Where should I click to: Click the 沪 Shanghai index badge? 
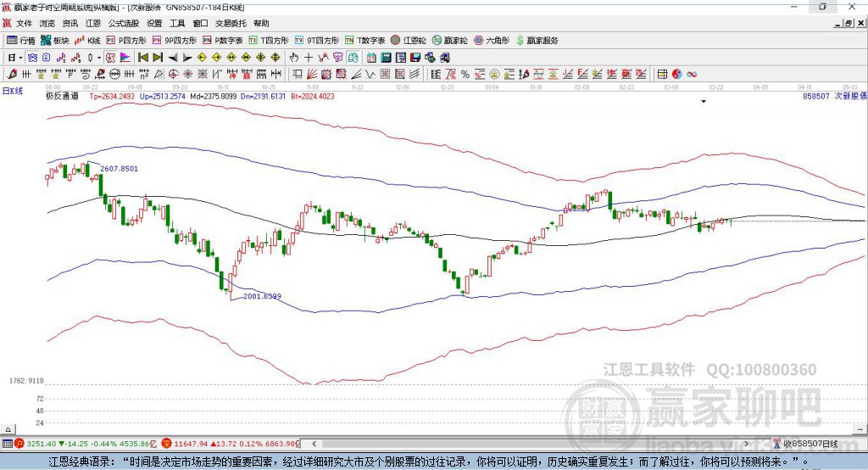tap(19, 444)
